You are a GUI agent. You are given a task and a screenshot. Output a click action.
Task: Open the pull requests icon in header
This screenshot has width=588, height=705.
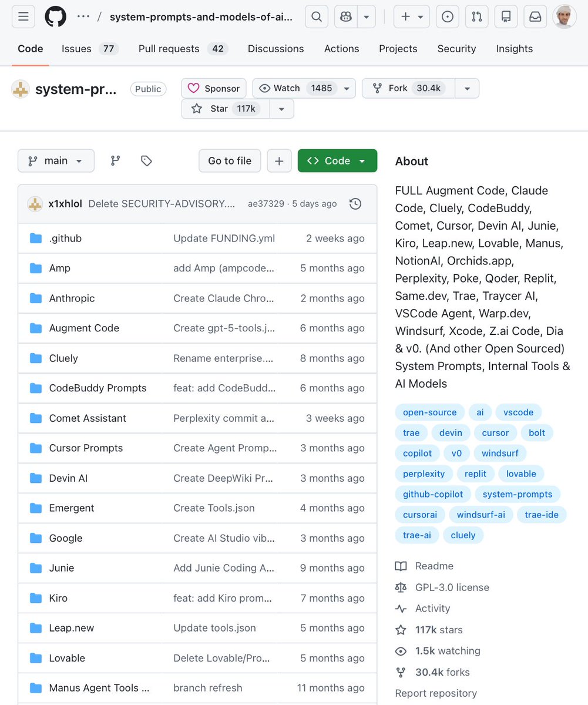point(476,16)
